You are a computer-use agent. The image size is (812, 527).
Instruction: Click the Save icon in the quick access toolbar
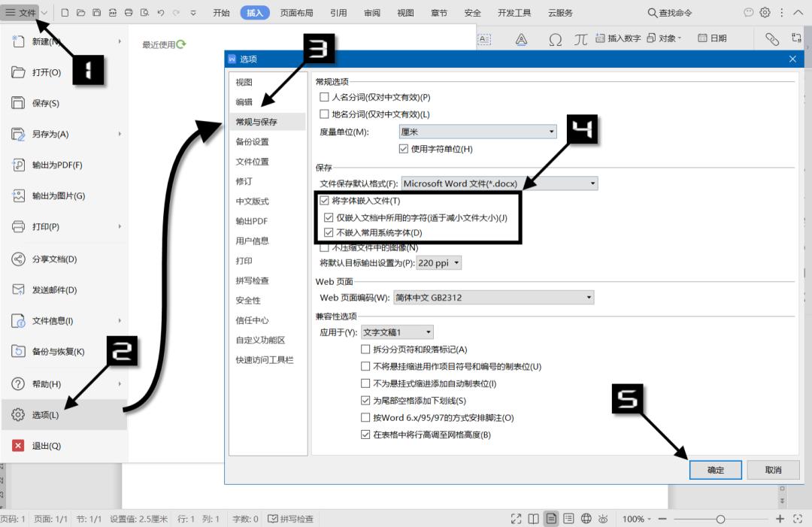click(97, 12)
